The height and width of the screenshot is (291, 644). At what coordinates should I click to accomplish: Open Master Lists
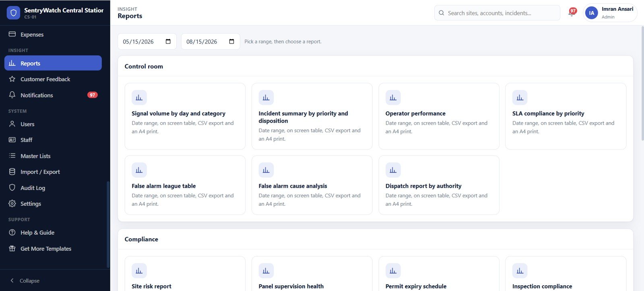[x=53, y=156]
